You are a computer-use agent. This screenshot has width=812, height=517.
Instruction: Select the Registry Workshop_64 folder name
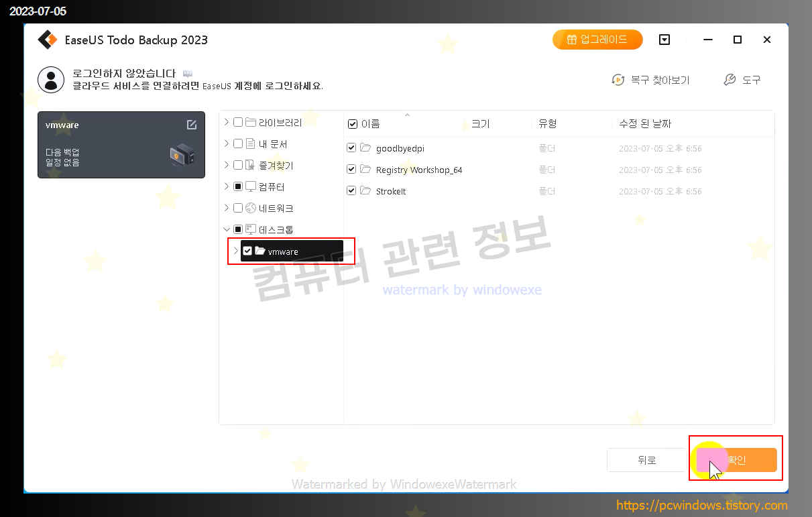click(x=419, y=170)
